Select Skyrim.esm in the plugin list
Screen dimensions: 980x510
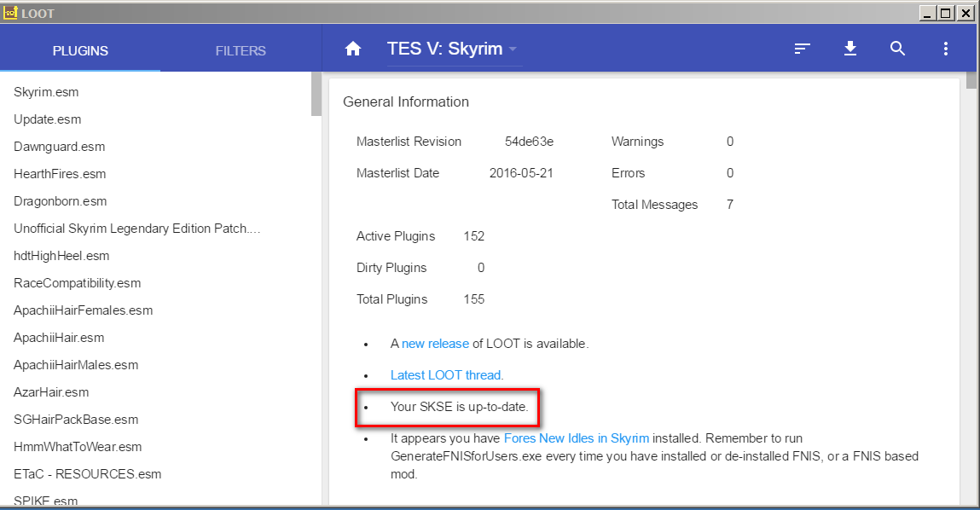(46, 91)
